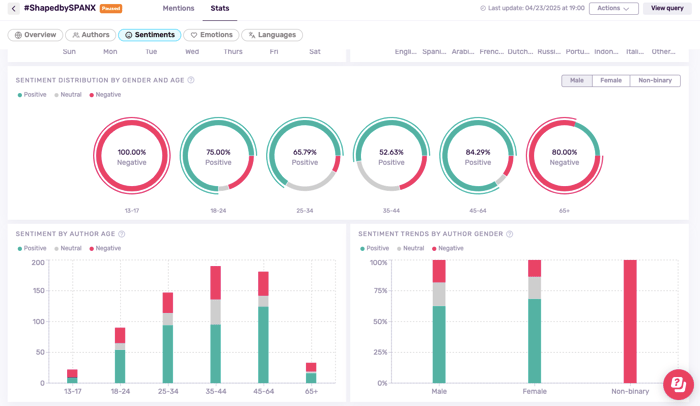Switch gender filter to Non-binary

pyautogui.click(x=655, y=81)
